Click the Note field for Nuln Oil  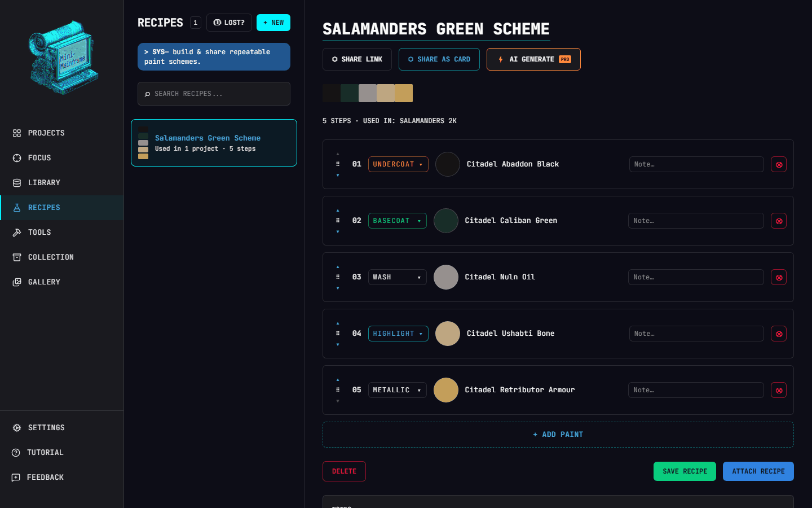(696, 277)
